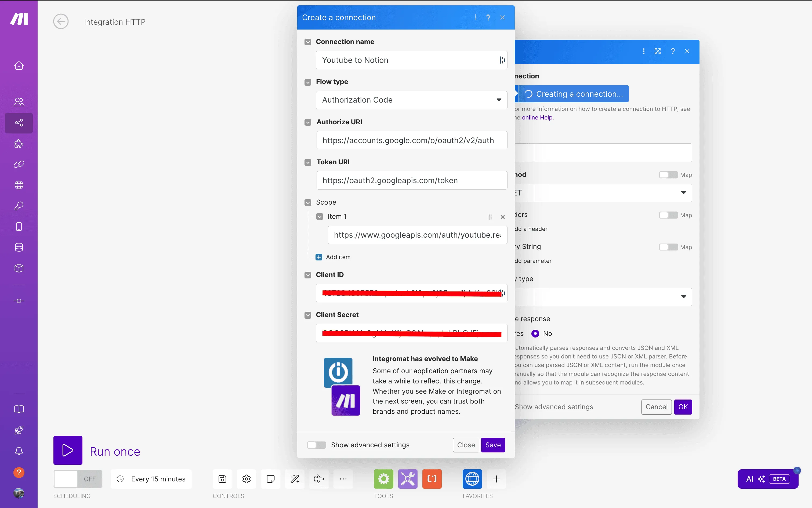Click OK in the HTTP module dialog
Viewport: 812px width, 508px height.
pyautogui.click(x=683, y=407)
